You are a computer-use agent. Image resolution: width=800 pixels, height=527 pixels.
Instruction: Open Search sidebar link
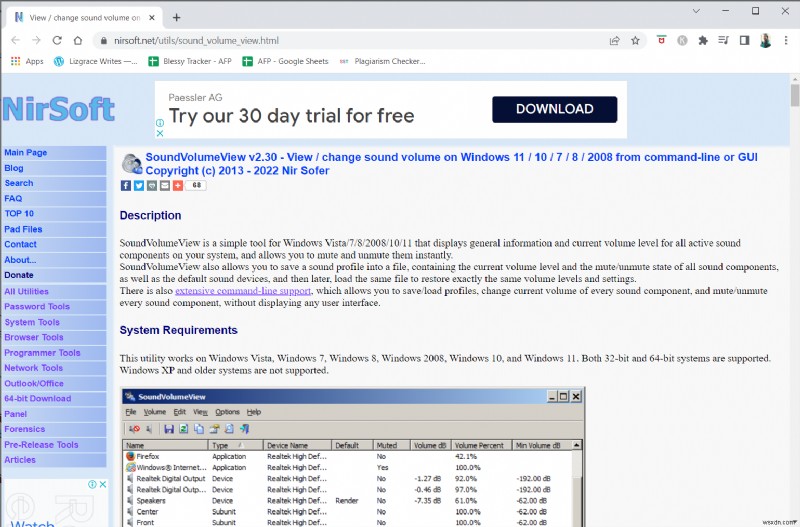[x=19, y=183]
